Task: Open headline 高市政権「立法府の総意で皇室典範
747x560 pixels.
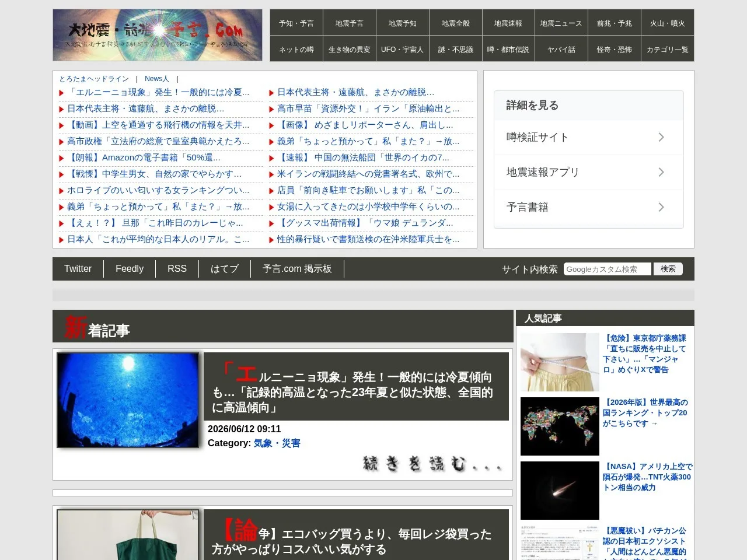Action: coord(158,141)
